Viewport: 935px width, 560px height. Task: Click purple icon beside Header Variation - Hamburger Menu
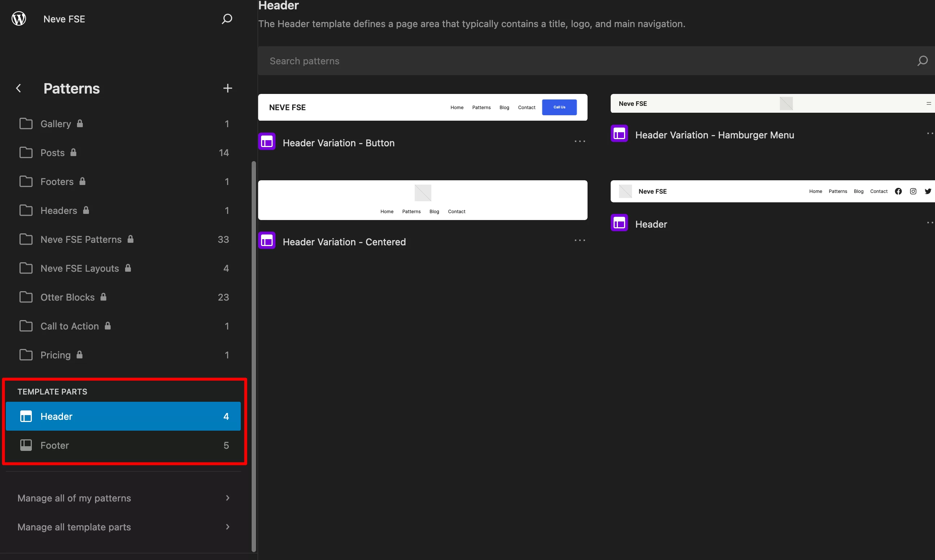point(619,134)
